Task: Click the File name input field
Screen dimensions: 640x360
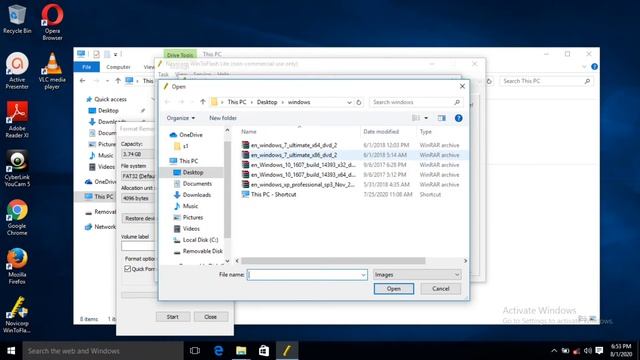Action: [x=304, y=275]
